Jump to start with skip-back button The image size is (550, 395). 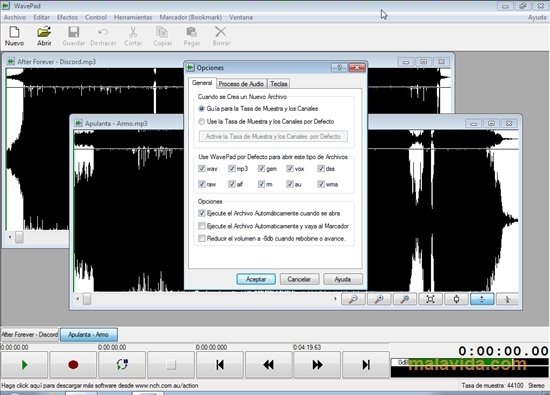click(220, 365)
